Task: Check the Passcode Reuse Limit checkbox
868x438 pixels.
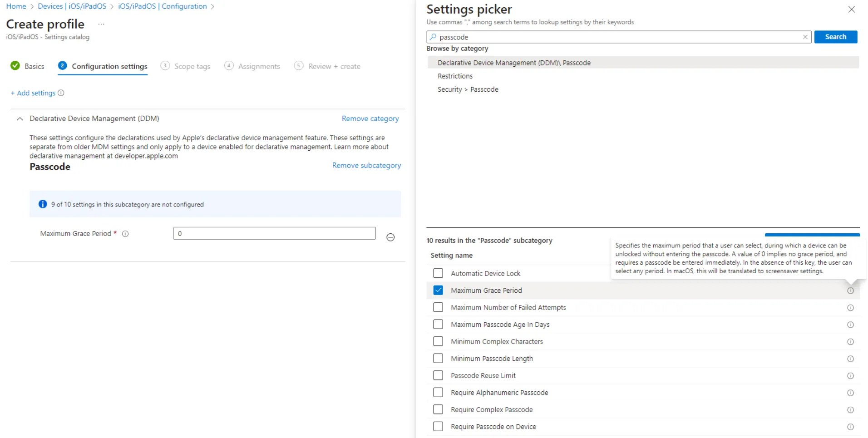Action: point(438,375)
